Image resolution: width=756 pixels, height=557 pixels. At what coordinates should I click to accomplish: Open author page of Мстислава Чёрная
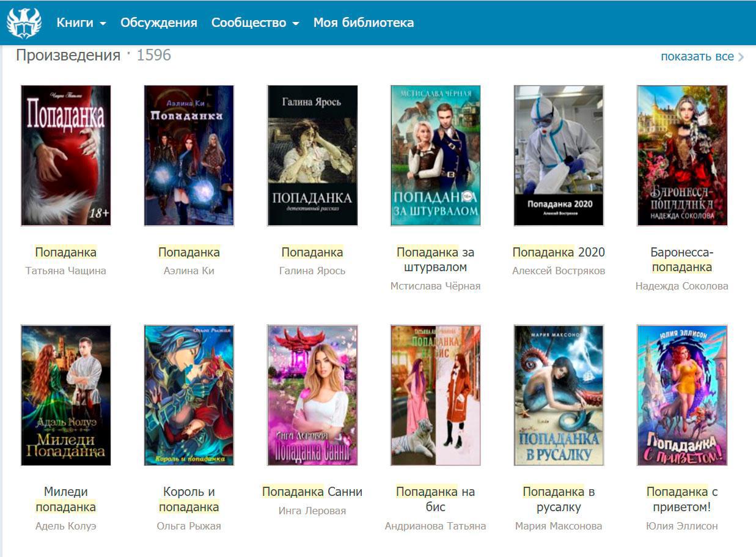(x=435, y=286)
